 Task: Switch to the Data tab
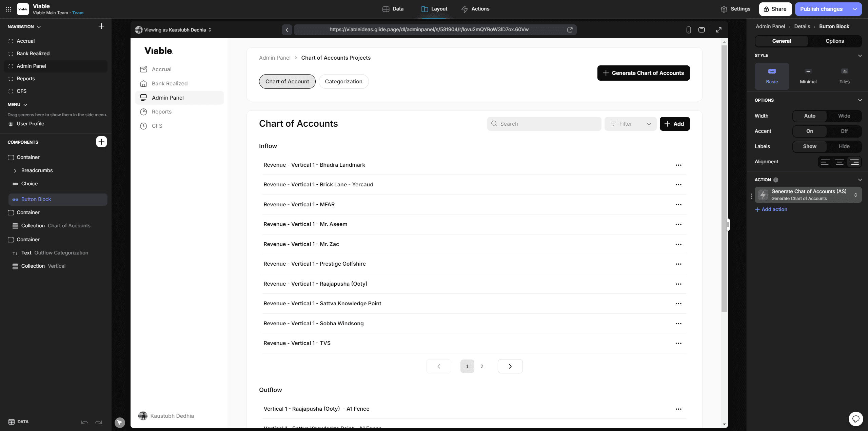tap(393, 9)
